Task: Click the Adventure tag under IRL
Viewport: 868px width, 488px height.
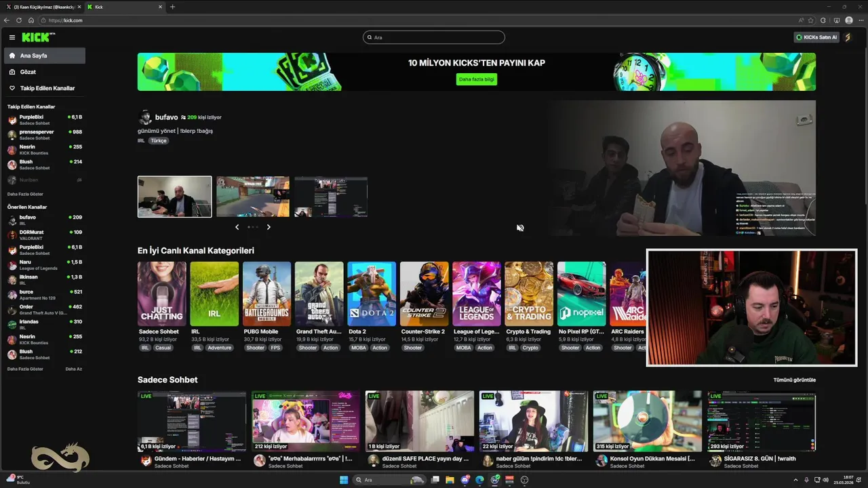Action: 220,348
